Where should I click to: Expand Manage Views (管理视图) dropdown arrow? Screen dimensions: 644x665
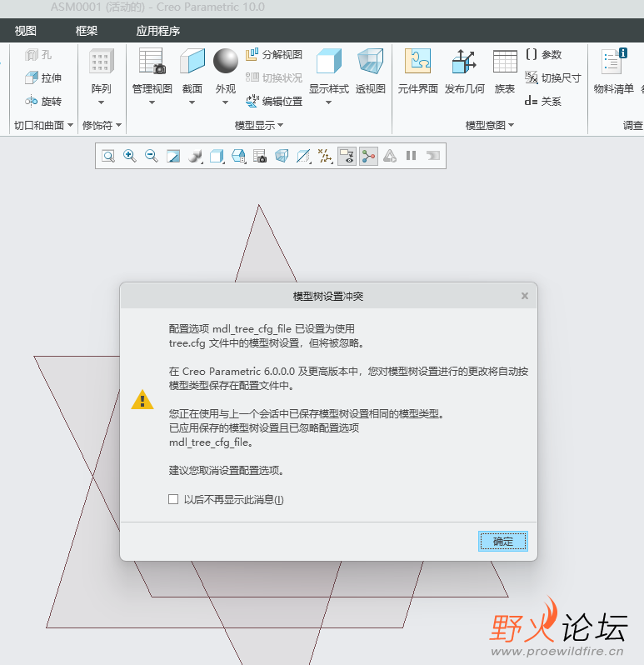[152, 102]
